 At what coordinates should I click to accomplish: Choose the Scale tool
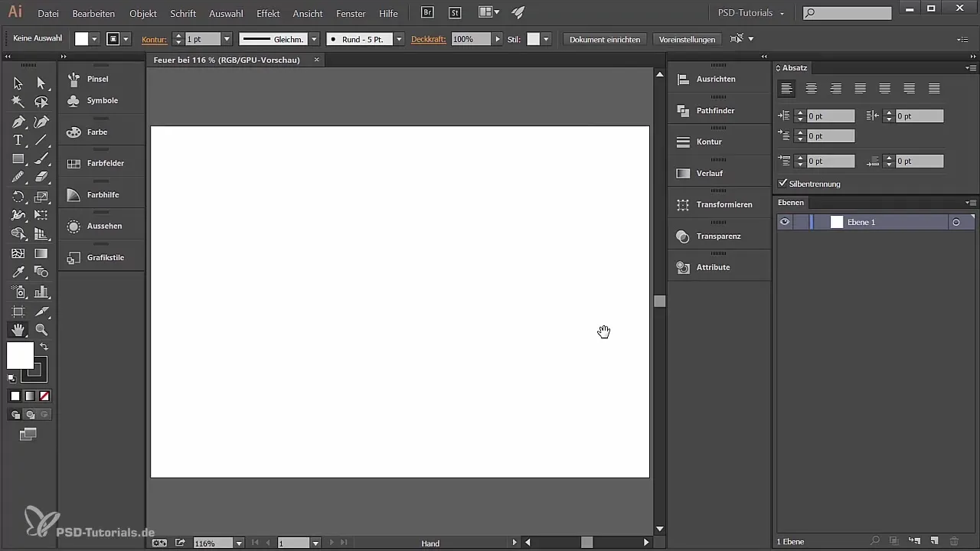pos(41,197)
